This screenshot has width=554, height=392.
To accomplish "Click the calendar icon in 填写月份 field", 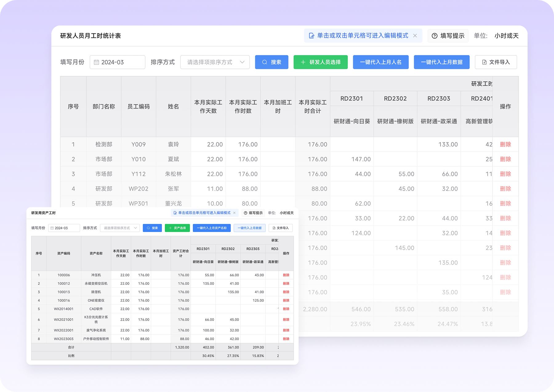I will 96,62.
